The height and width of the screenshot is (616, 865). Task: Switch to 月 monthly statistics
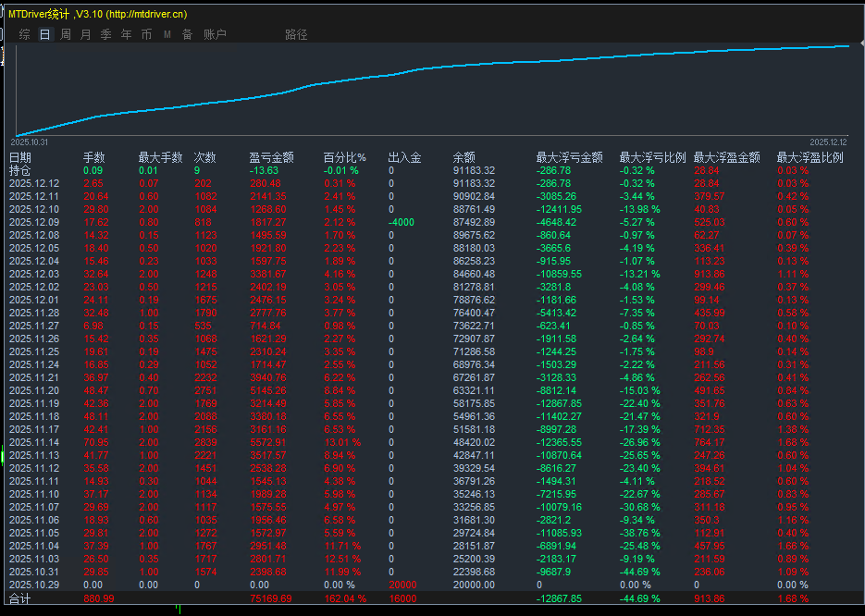pos(84,34)
